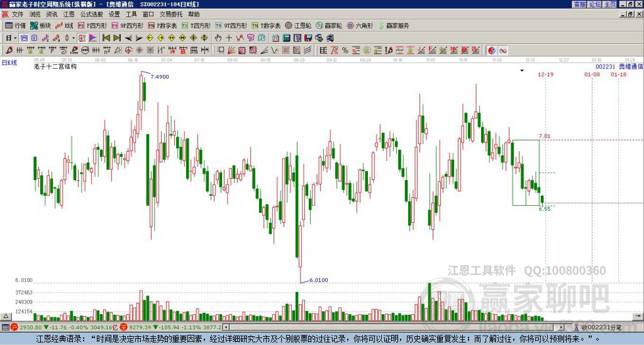Click the 12-19 date line marker
The image size is (644, 345).
545,74
